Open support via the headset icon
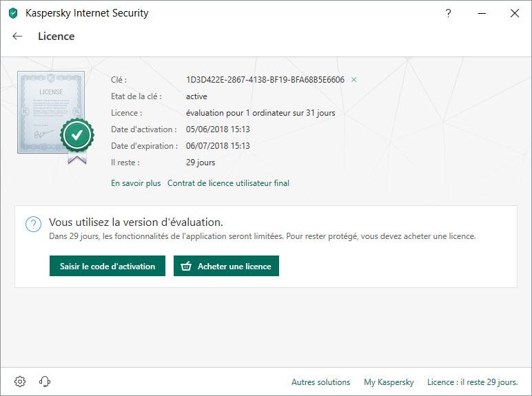This screenshot has width=532, height=396. coord(44,382)
